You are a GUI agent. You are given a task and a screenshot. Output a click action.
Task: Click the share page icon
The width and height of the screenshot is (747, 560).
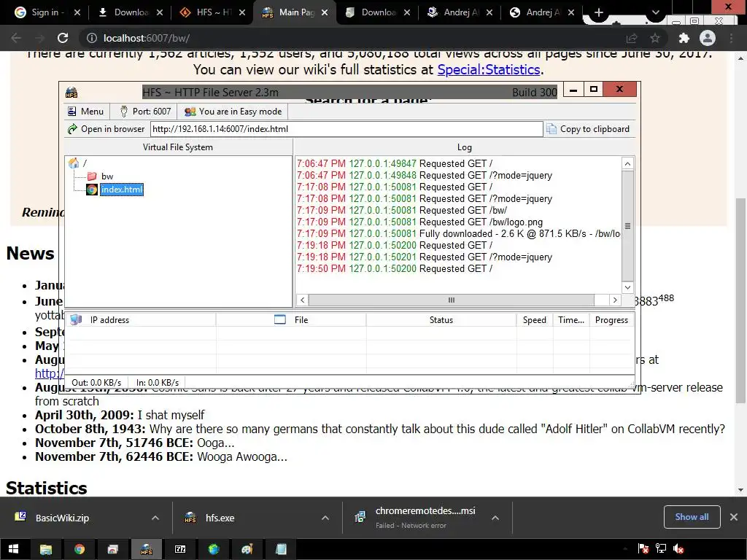[x=632, y=38]
